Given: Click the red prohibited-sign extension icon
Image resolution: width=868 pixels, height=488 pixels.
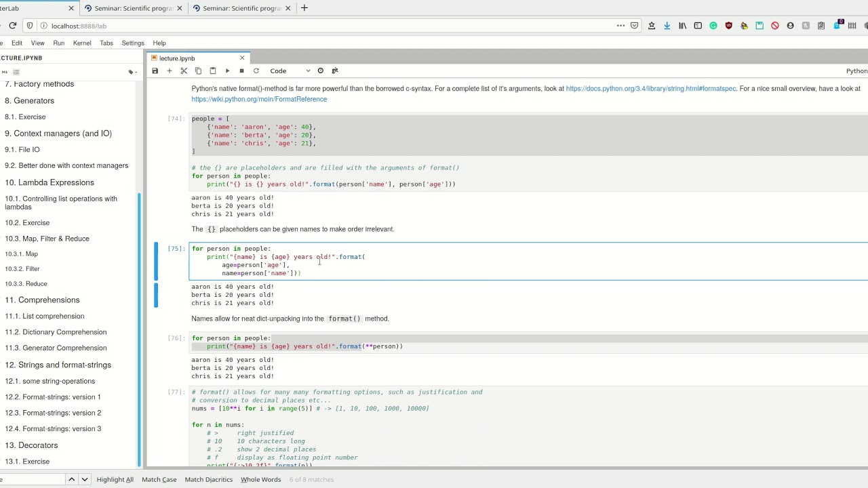Looking at the screenshot, I should coord(775,26).
